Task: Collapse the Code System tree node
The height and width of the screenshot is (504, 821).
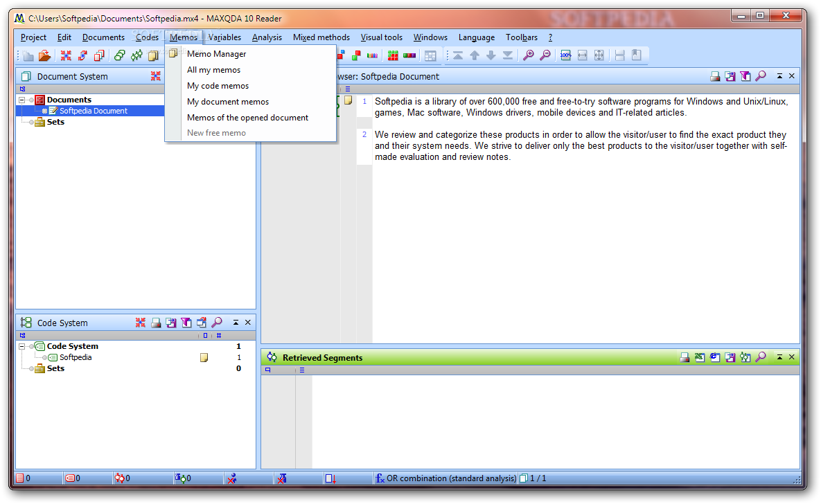Action: click(x=22, y=346)
